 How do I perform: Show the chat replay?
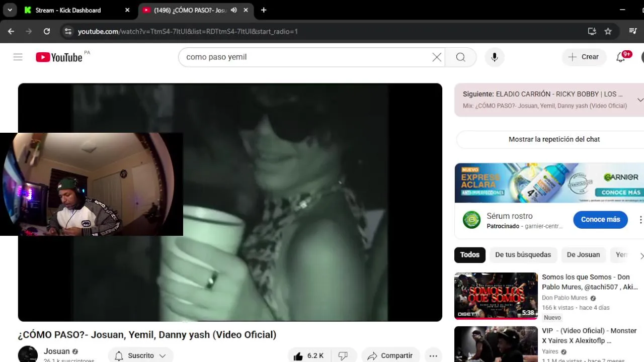pyautogui.click(x=554, y=139)
